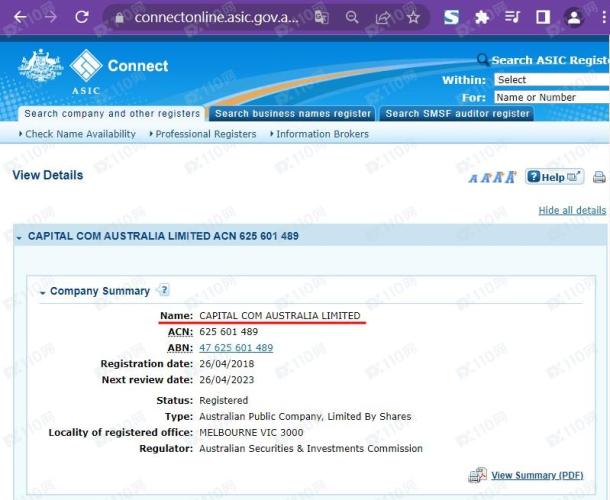Click the Search ASIC Registers magnifier
The height and width of the screenshot is (500, 610).
[x=482, y=60]
